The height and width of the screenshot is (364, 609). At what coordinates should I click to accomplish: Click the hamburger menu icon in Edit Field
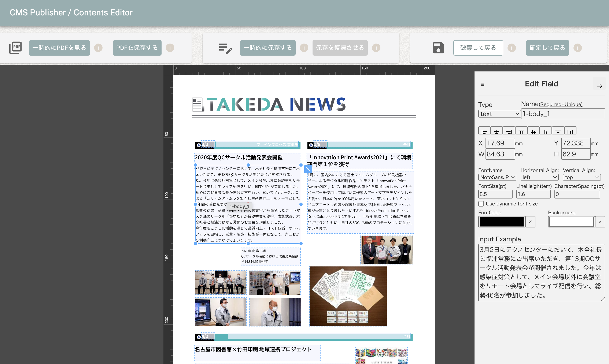(x=482, y=84)
